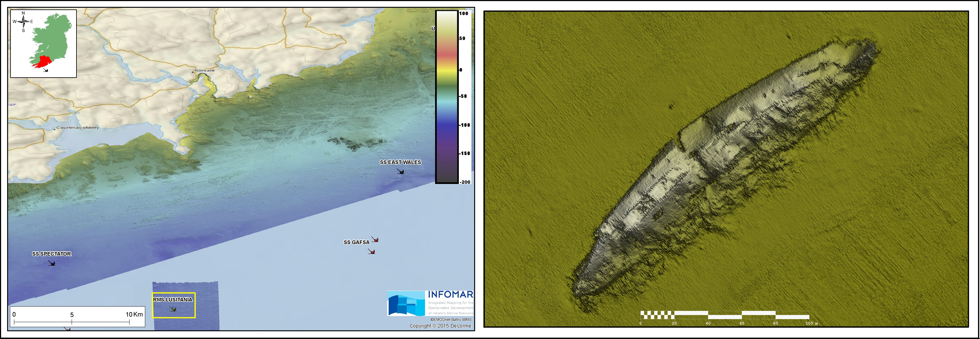Click the -200 value on depth legend
Image resolution: width=980 pixels, height=339 pixels.
[x=465, y=182]
